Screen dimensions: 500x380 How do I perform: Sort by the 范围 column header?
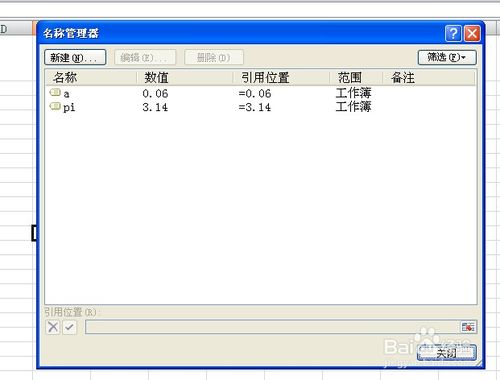coord(356,78)
